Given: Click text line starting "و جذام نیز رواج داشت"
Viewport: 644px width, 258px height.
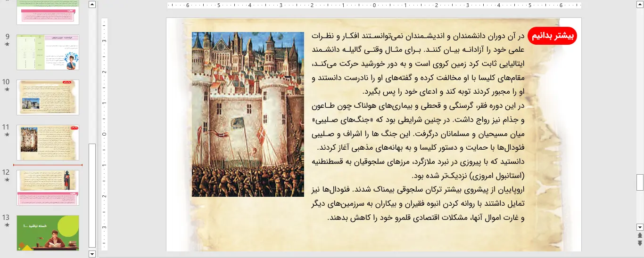Looking at the screenshot, I should tap(417, 120).
